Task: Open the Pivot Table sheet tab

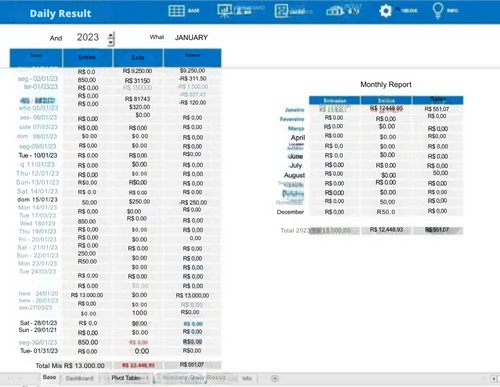Action: [126, 378]
